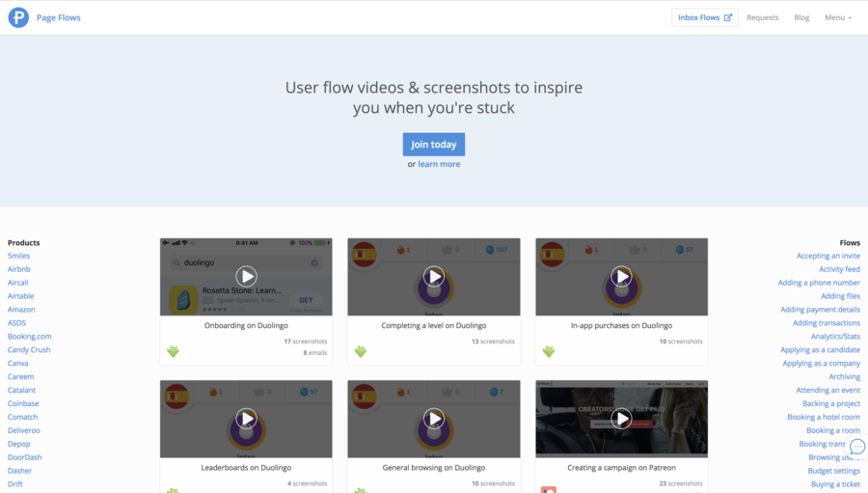Click the external link icon in Inbox Flows

(728, 17)
